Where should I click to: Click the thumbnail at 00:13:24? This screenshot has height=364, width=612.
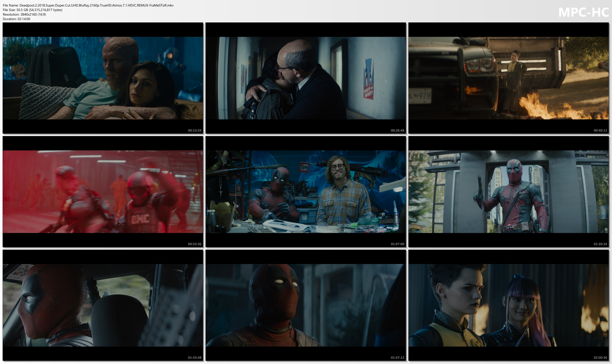pos(103,78)
